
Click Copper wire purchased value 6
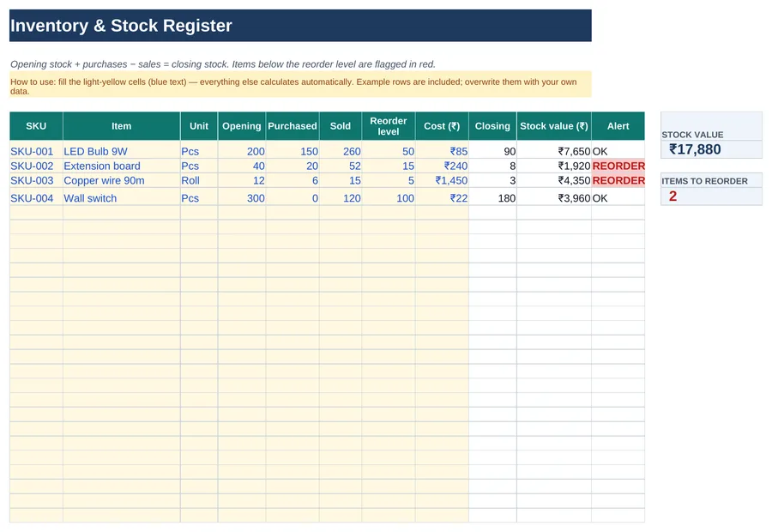coord(293,180)
